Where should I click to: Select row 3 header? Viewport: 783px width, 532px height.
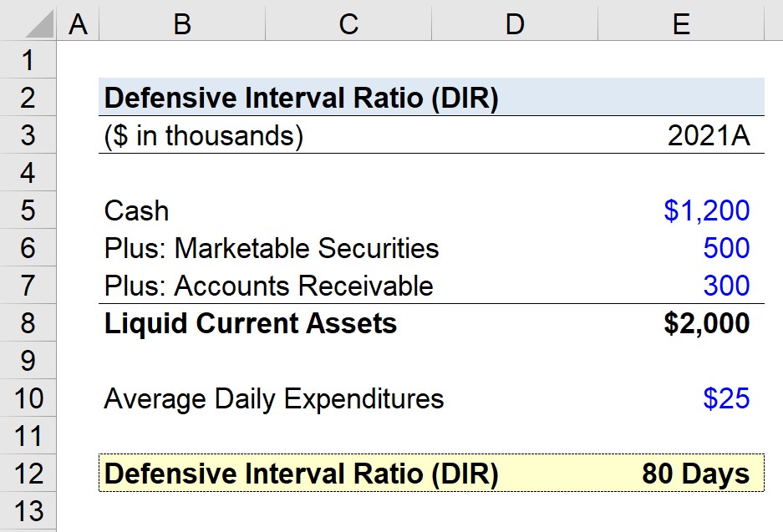[x=28, y=134]
